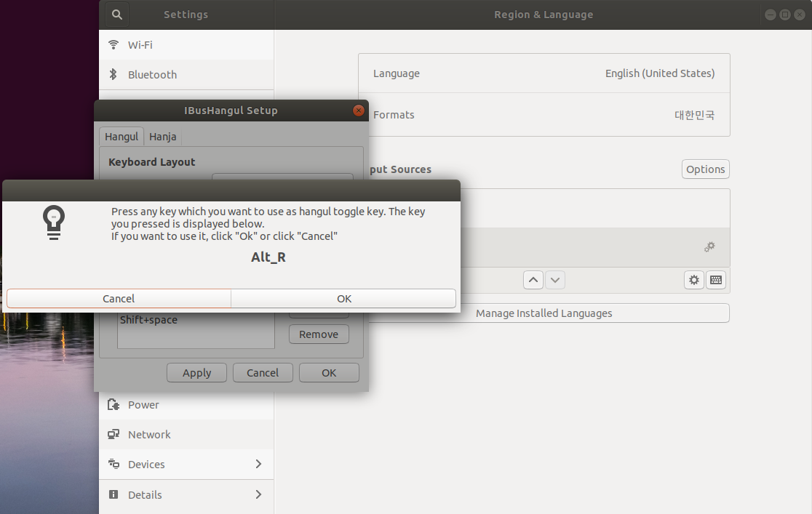Minimize the Settings window
812x514 pixels.
pos(770,15)
